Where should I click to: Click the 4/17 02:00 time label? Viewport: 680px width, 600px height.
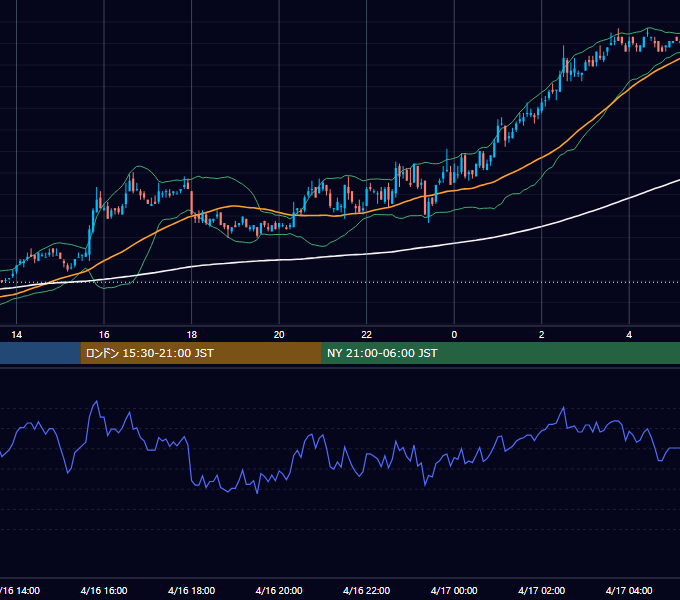point(542,591)
